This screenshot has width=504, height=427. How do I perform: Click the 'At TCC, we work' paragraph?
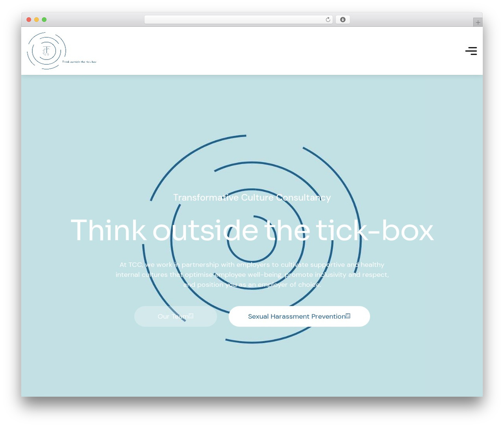[x=252, y=275]
